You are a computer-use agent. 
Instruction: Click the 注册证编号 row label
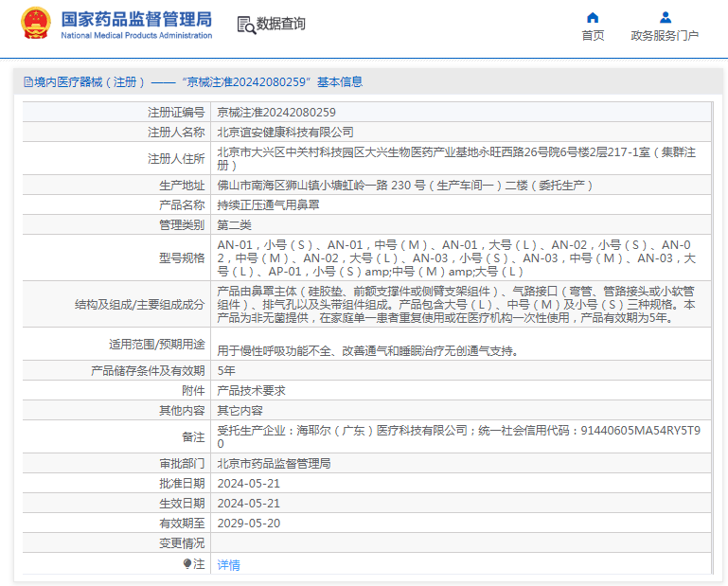pos(176,113)
